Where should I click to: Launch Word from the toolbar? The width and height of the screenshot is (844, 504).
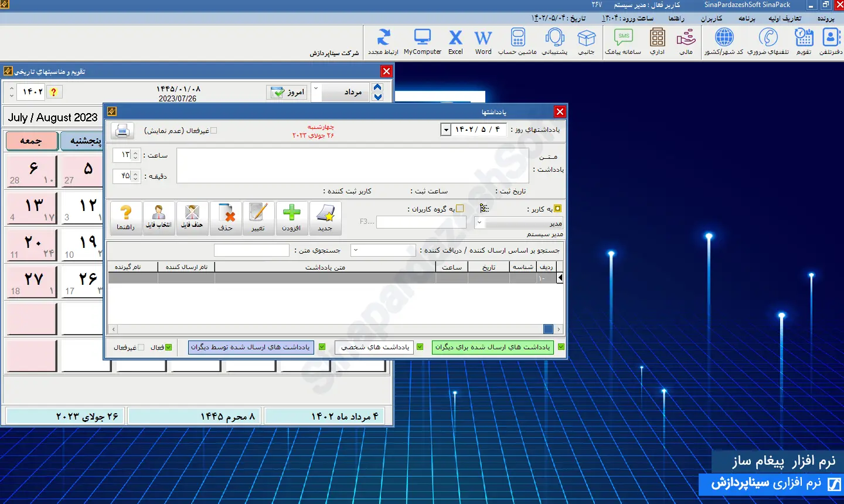pos(483,42)
